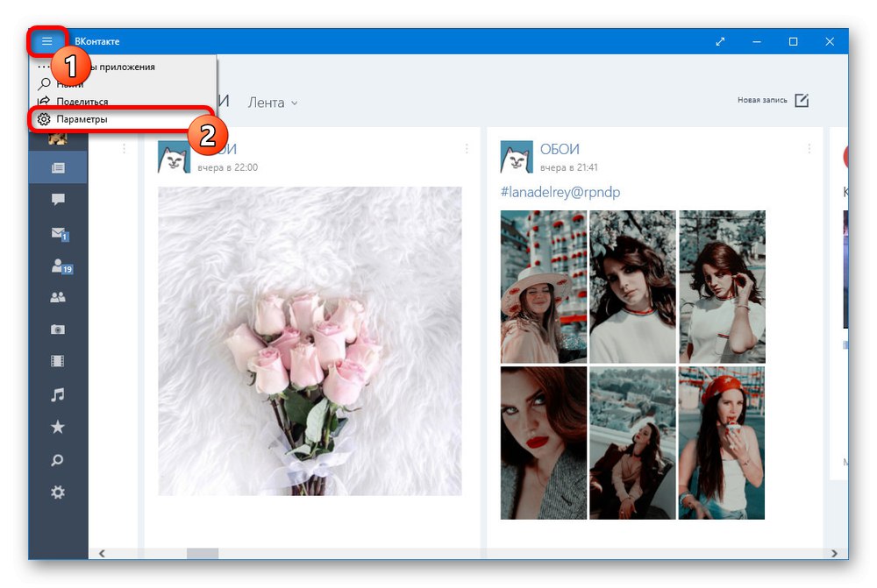Open photo of woman touching her ear
This screenshot has width=877, height=588.
[722, 287]
